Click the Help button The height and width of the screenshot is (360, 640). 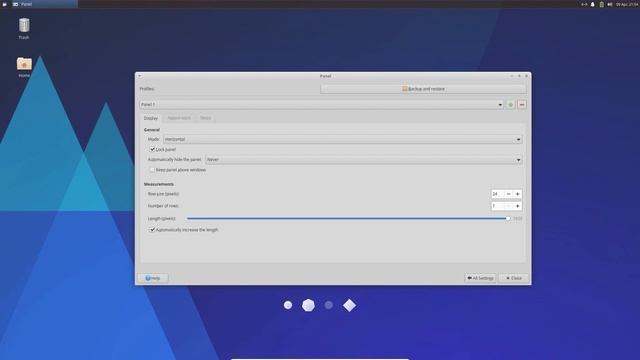(x=153, y=278)
